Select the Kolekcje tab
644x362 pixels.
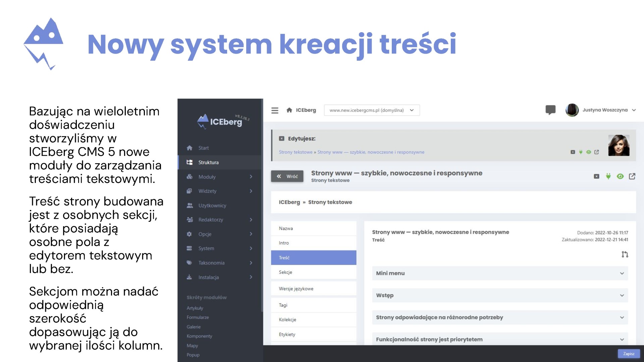click(x=314, y=320)
